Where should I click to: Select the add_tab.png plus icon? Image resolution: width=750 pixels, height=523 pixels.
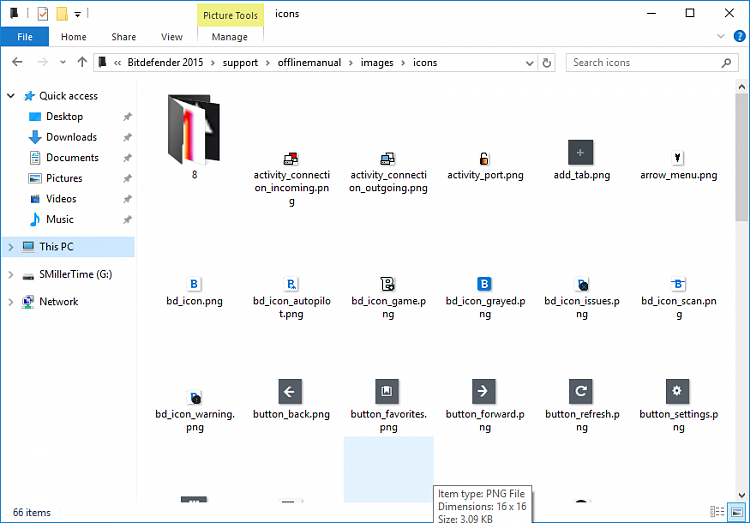click(x=580, y=153)
